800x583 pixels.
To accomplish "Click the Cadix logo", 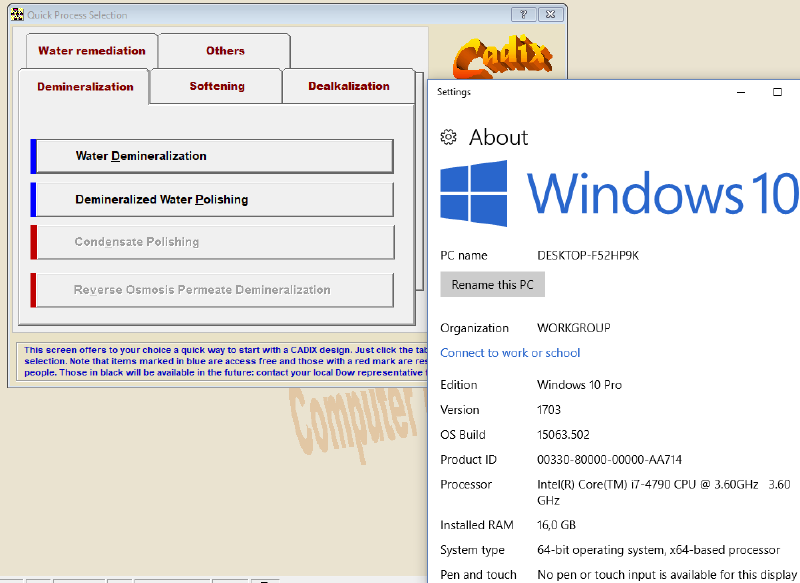I will [x=503, y=58].
